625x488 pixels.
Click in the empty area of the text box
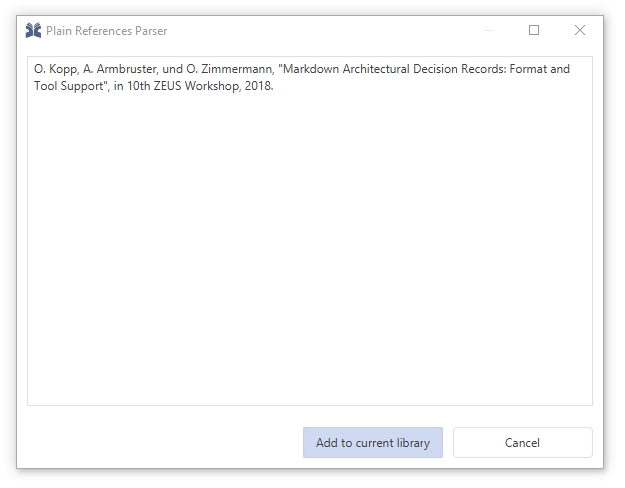tap(309, 250)
